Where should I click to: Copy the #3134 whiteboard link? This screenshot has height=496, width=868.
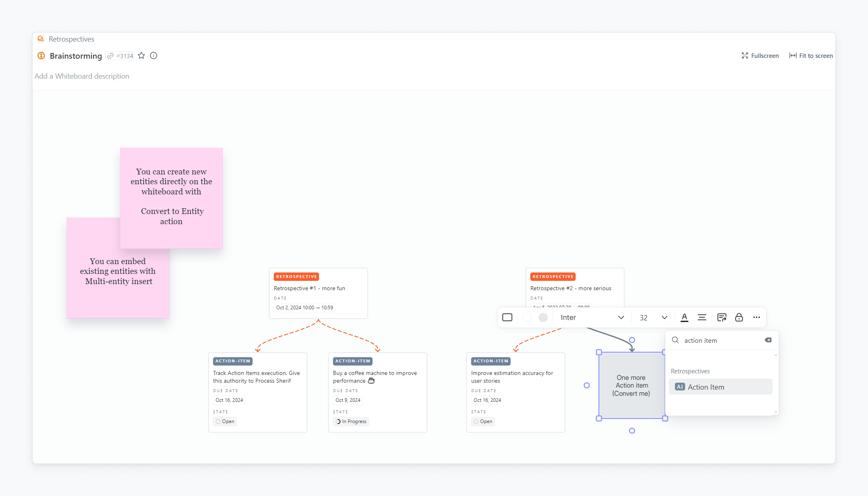coord(120,56)
